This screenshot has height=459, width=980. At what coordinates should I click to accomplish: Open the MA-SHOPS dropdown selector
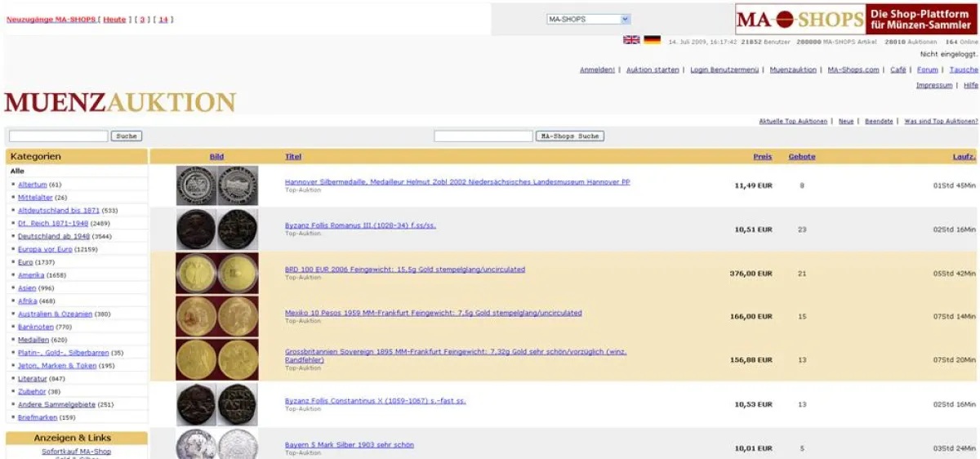click(589, 19)
